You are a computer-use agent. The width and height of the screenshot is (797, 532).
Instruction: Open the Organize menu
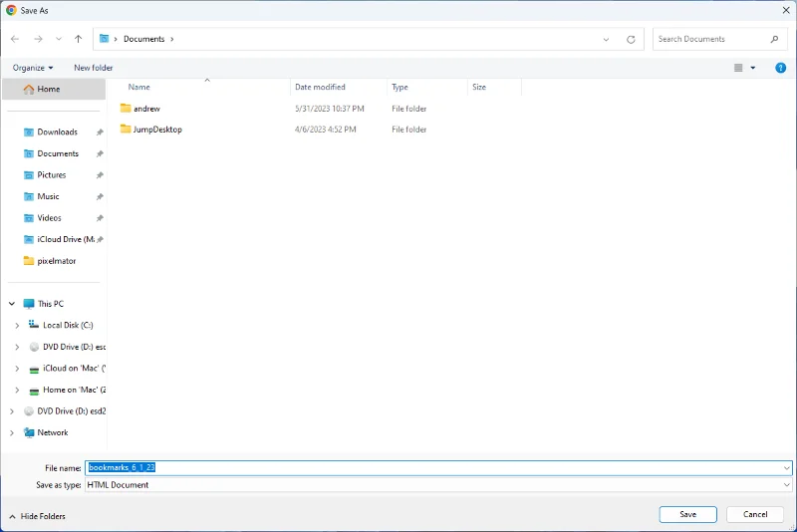(33, 68)
